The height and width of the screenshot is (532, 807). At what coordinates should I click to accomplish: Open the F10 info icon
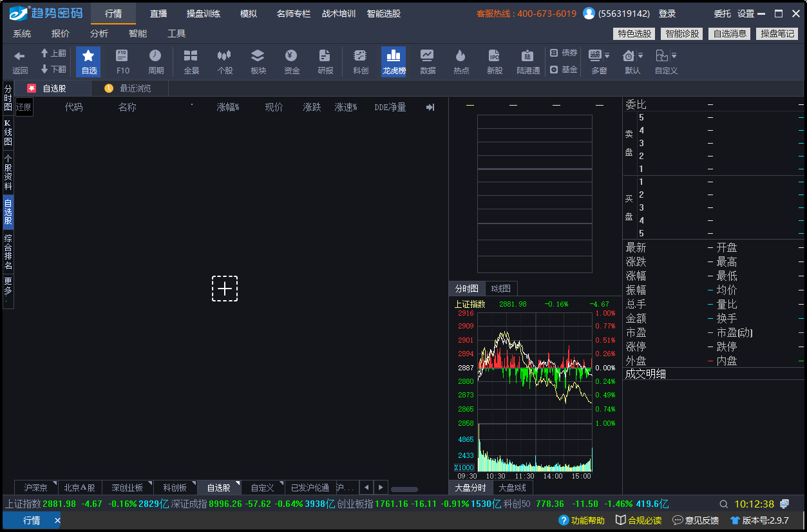pos(122,55)
